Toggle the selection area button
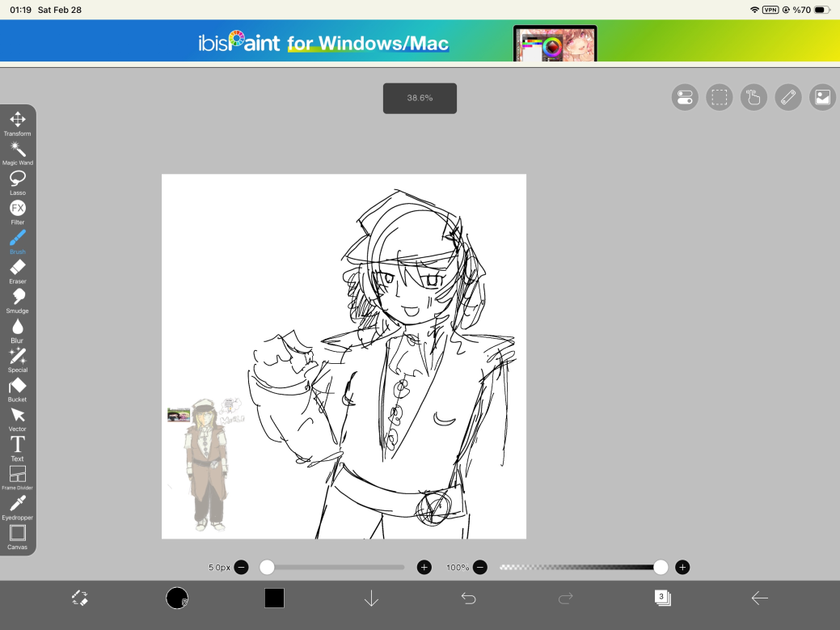 click(x=719, y=98)
